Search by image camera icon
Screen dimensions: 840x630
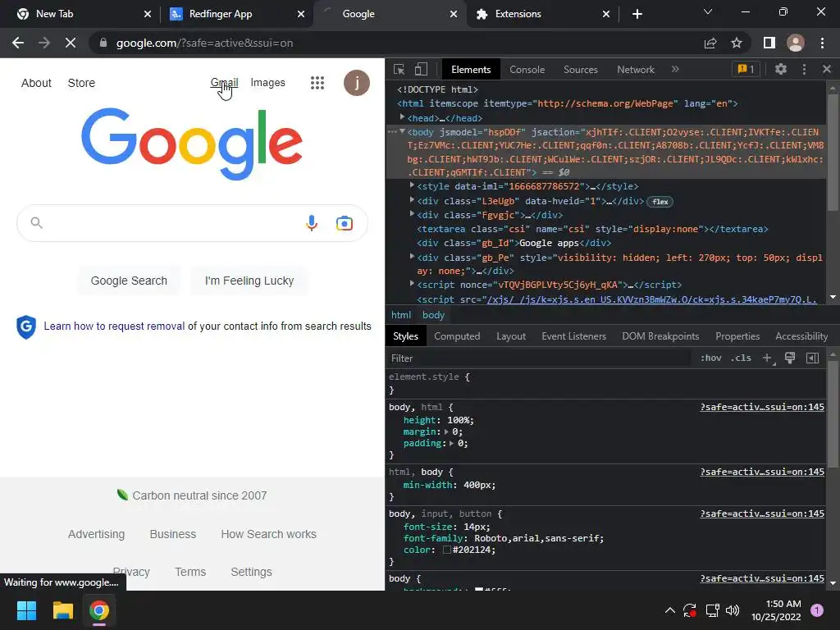[x=345, y=223]
